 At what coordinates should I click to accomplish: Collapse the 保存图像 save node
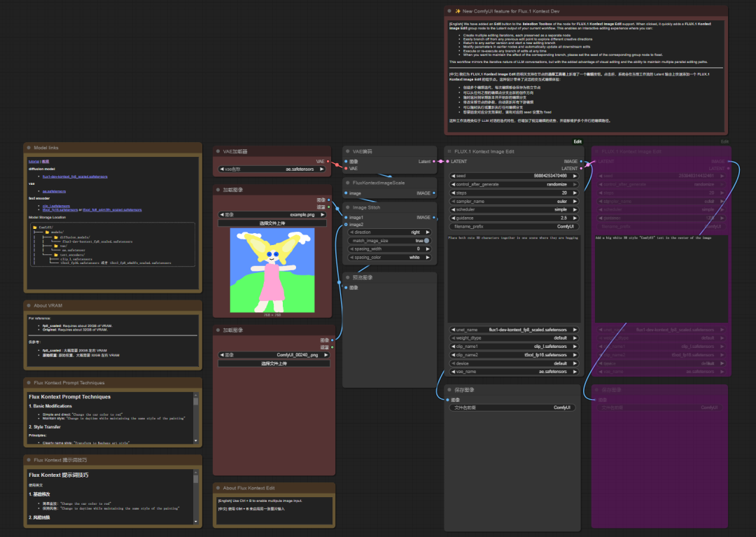[449, 389]
